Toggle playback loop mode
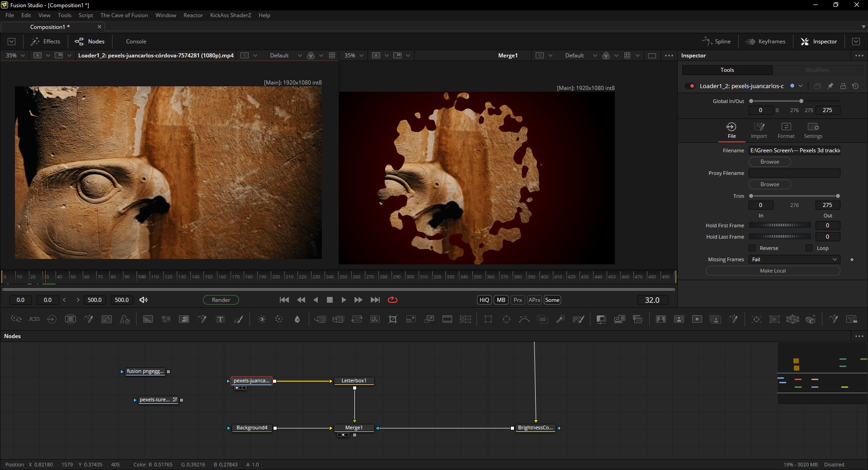The height and width of the screenshot is (470, 868). (x=392, y=300)
